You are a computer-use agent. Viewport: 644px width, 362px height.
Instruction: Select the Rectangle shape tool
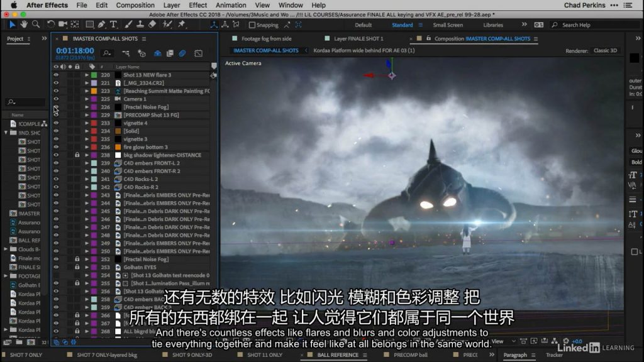(89, 25)
